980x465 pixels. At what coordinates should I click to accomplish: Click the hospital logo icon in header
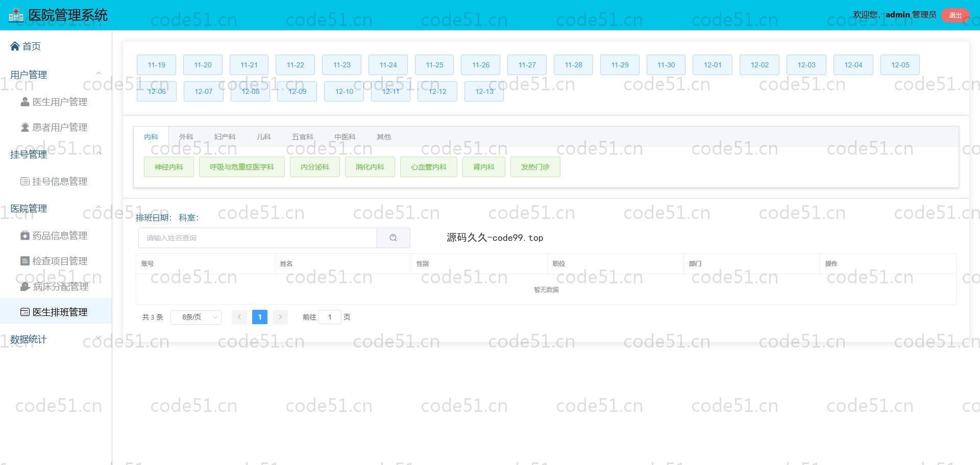pos(16,15)
